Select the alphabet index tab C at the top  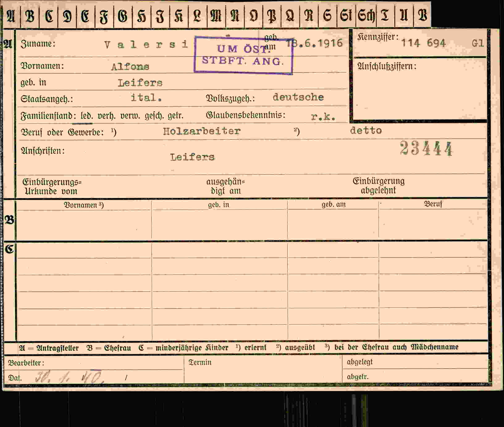(49, 16)
